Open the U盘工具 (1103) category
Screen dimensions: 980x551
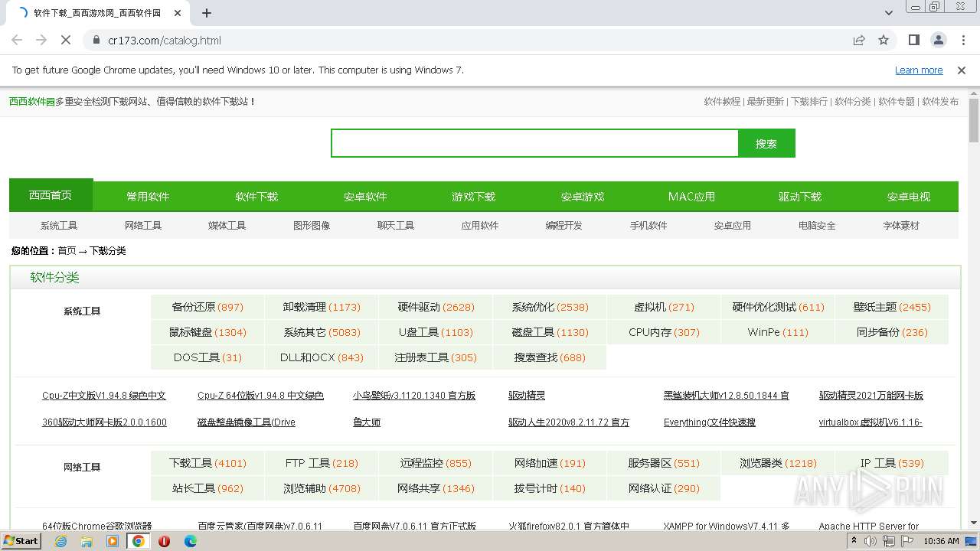436,332
